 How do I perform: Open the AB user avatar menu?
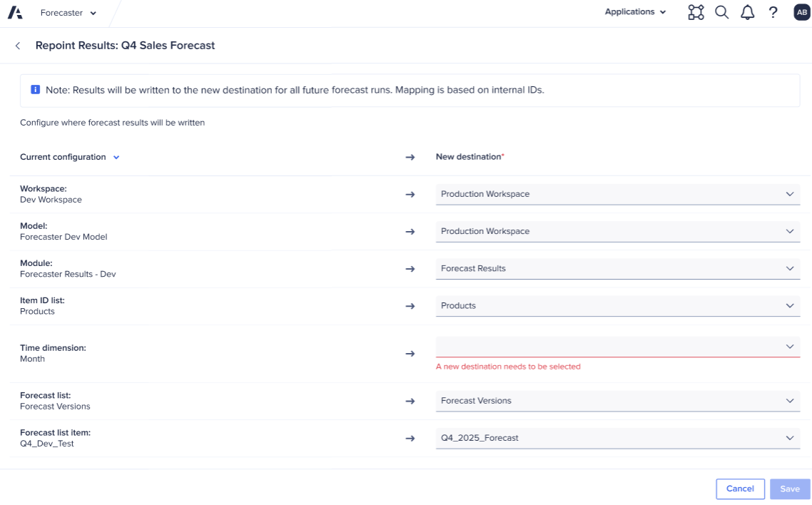[801, 12]
